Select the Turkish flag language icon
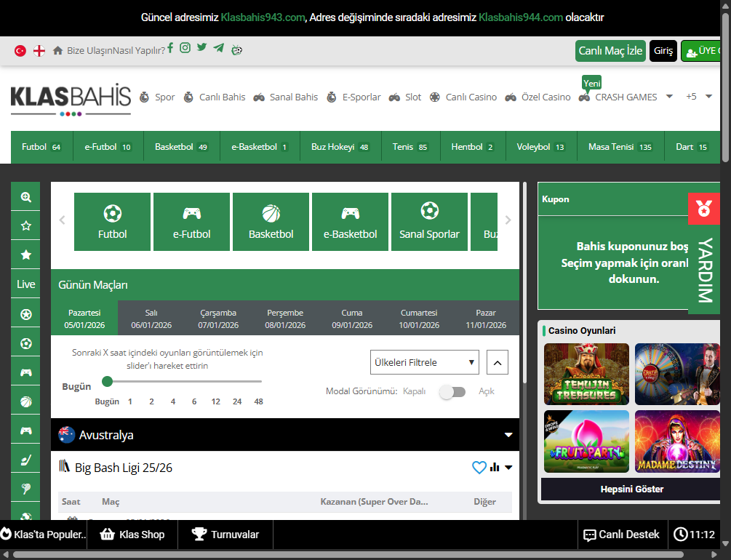This screenshot has width=731, height=560. coord(20,50)
